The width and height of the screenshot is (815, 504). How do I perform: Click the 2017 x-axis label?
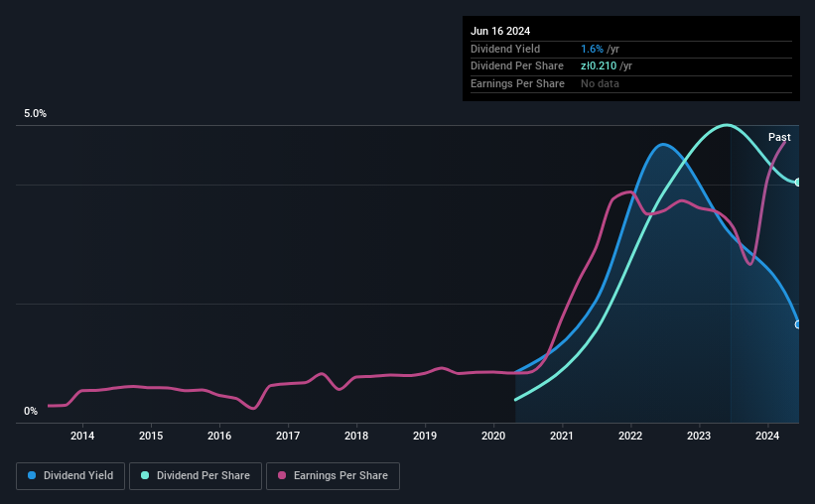(288, 436)
